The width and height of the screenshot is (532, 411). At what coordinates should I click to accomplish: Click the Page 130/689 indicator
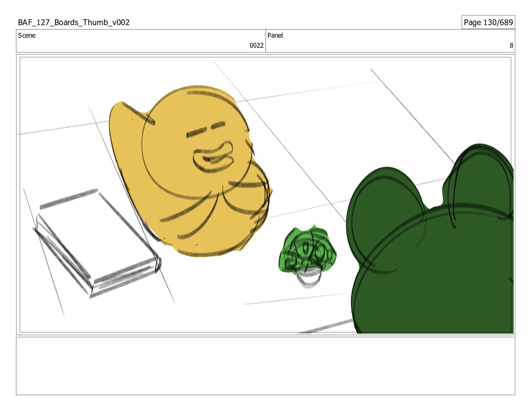488,22
